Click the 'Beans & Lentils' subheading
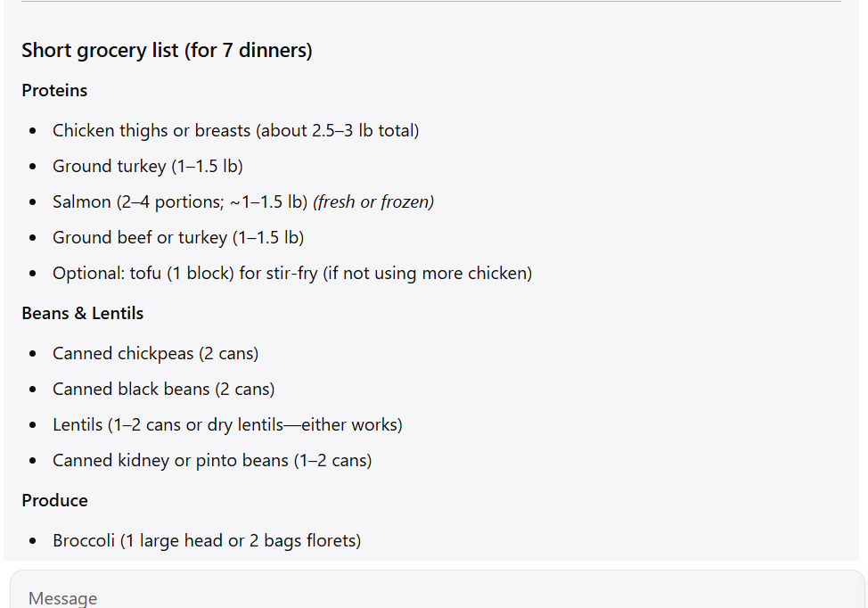Viewport: 868px width, 608px height. pos(83,314)
